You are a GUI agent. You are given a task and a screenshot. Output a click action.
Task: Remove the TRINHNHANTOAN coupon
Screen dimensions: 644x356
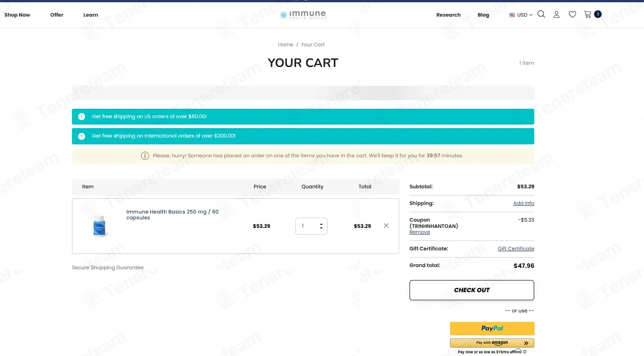click(419, 232)
